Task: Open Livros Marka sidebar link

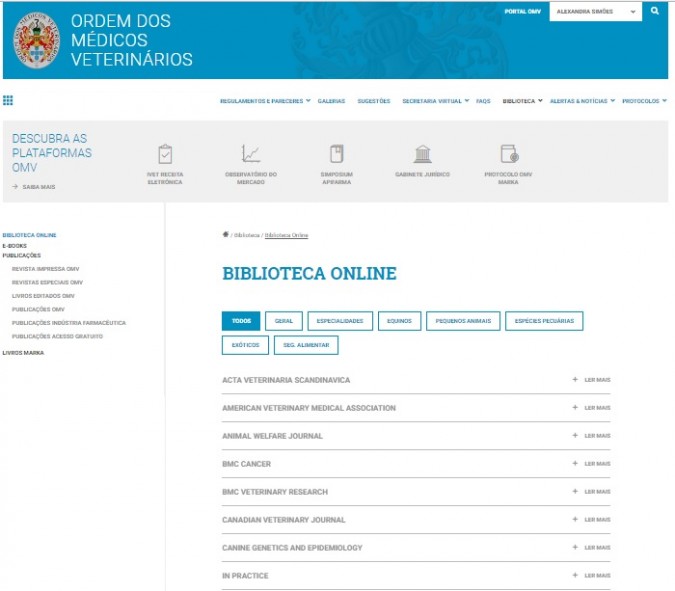Action: [x=23, y=353]
